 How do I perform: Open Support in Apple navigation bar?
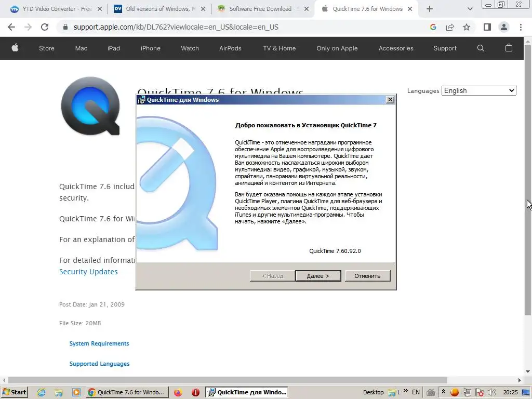[x=445, y=48]
